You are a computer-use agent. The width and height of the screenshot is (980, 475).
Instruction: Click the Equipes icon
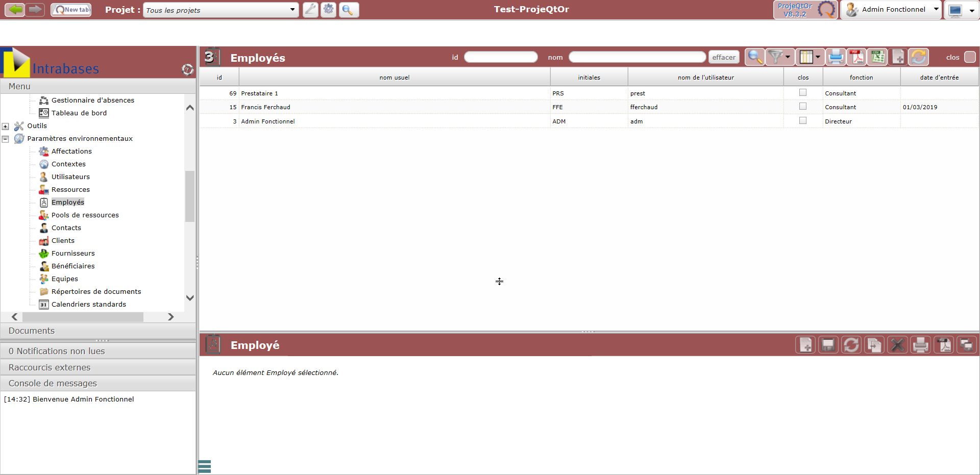coord(44,279)
